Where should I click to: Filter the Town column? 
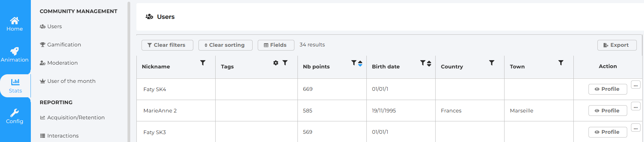(561, 63)
